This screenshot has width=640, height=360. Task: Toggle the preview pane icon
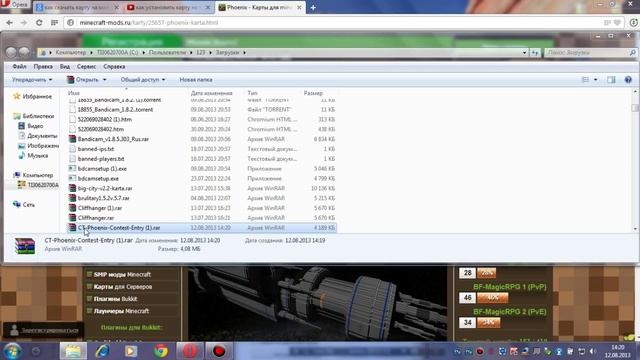pyautogui.click(x=611, y=80)
